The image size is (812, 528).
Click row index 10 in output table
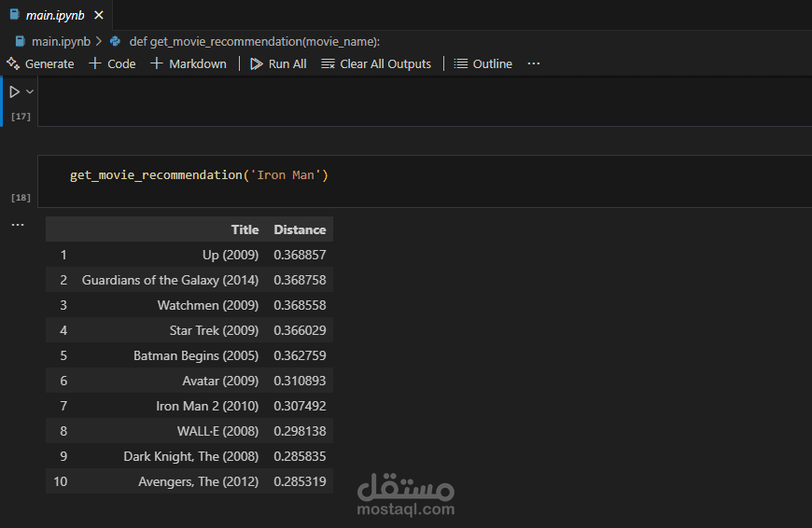(x=60, y=481)
